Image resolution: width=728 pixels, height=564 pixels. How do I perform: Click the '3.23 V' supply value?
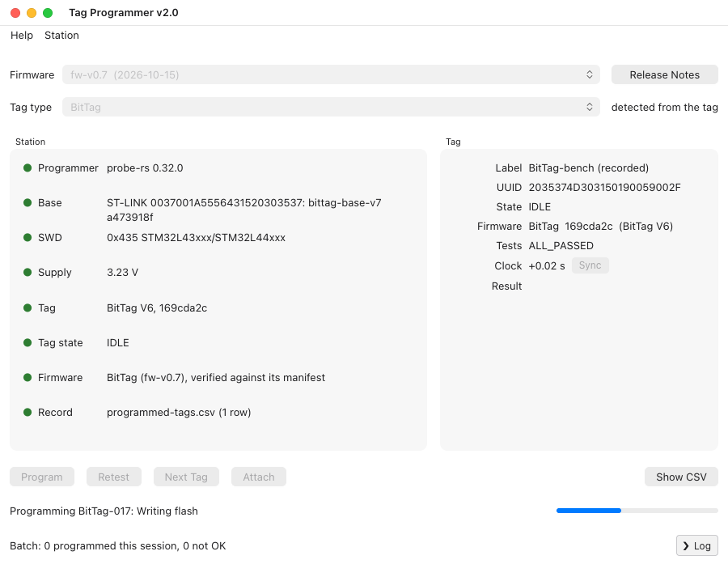pyautogui.click(x=123, y=272)
